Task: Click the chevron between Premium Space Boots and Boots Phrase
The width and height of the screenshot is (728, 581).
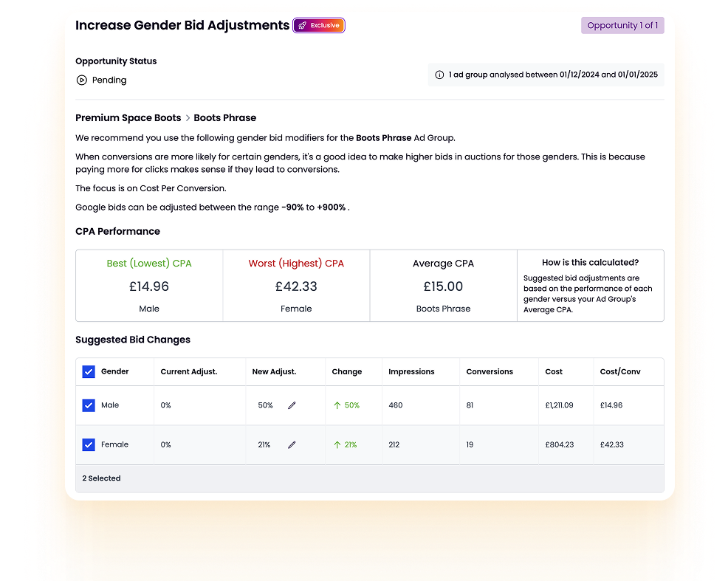Action: click(188, 118)
